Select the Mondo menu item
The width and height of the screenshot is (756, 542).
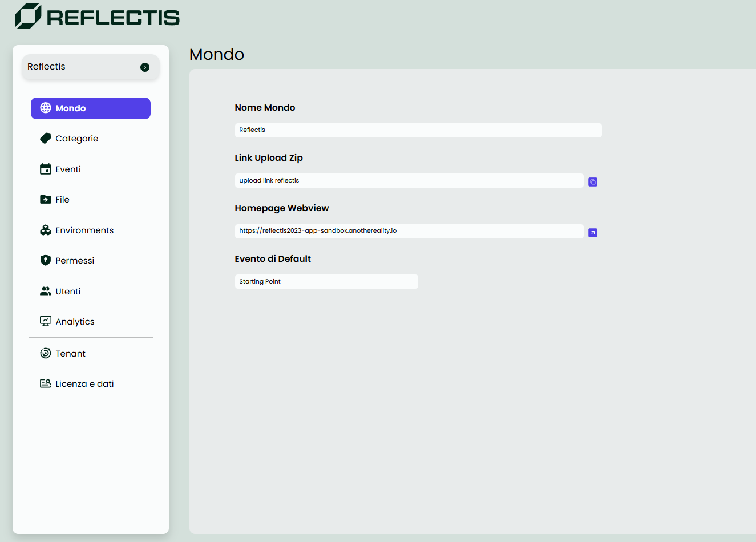[91, 108]
